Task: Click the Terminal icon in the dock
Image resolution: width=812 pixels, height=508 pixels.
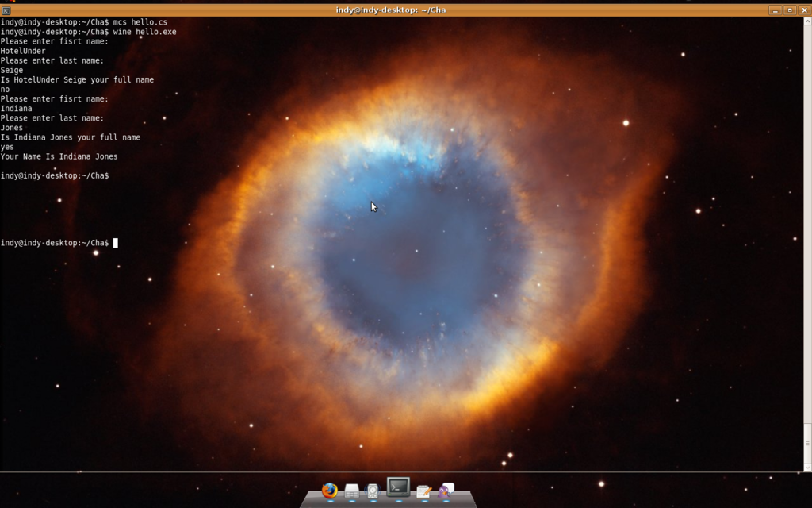Action: coord(398,487)
